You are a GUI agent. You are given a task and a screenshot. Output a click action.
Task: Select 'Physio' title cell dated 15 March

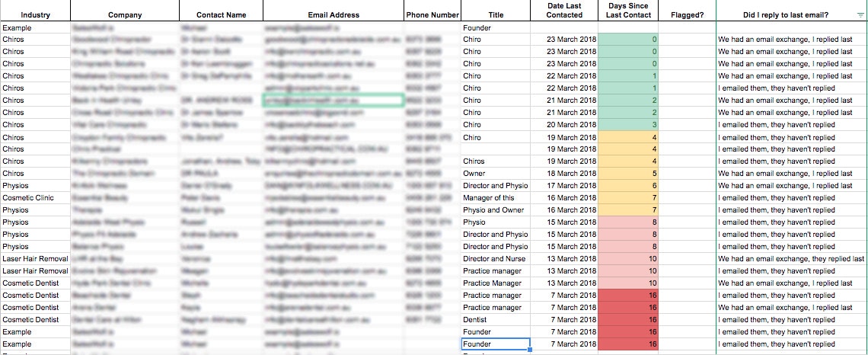tap(496, 222)
